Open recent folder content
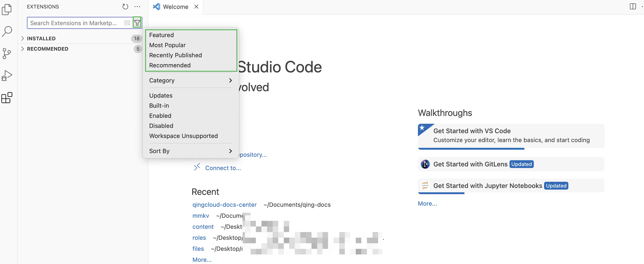The width and height of the screenshot is (644, 264). [x=203, y=227]
